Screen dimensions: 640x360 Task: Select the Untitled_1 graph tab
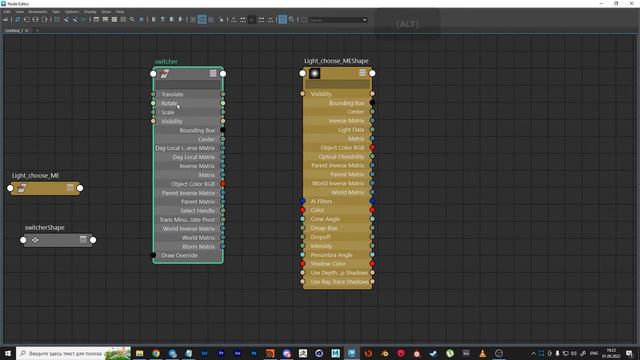point(13,30)
